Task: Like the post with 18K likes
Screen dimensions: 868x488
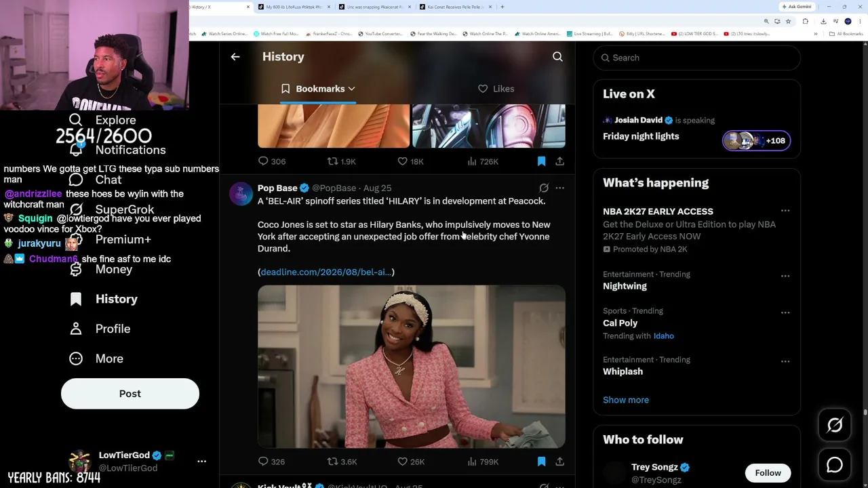Action: tap(410, 161)
